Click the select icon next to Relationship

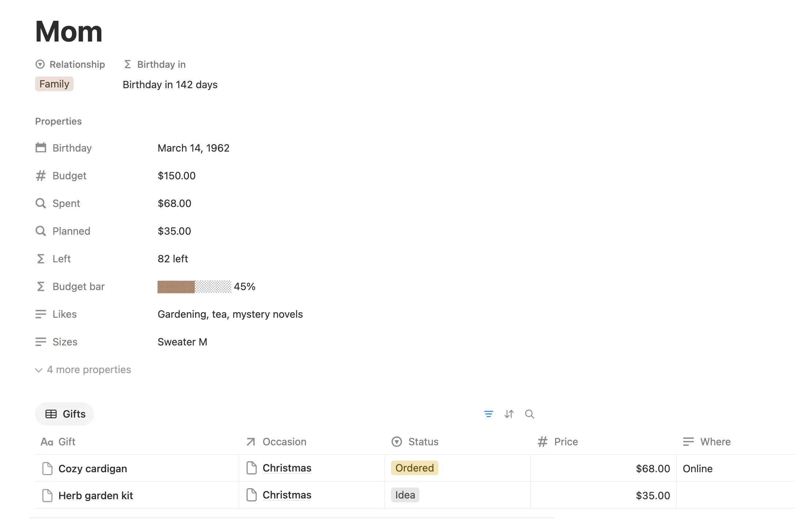coord(40,64)
